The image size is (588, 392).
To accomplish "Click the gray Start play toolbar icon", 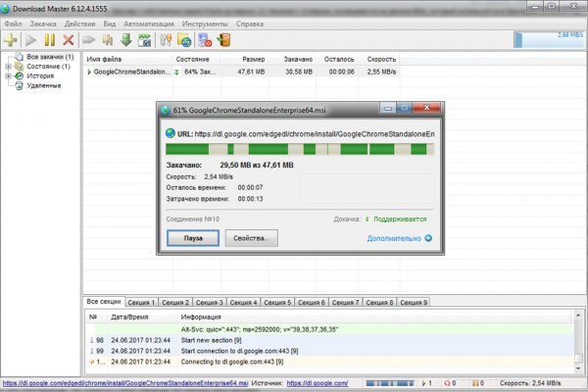I will pos(30,40).
